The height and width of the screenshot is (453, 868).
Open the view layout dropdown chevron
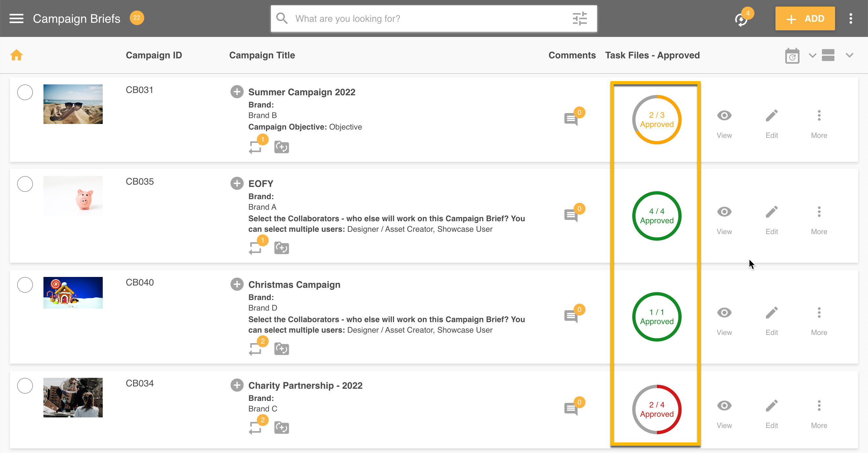[x=849, y=55]
